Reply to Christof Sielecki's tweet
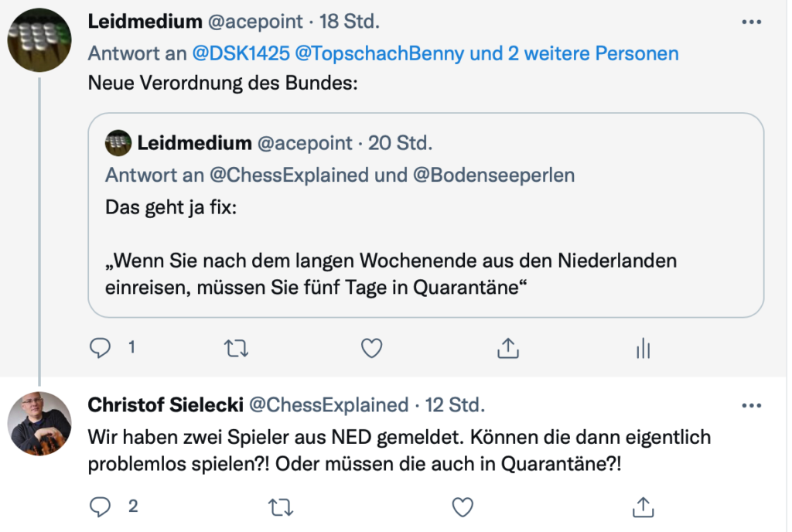The height and width of the screenshot is (532, 792). click(100, 506)
